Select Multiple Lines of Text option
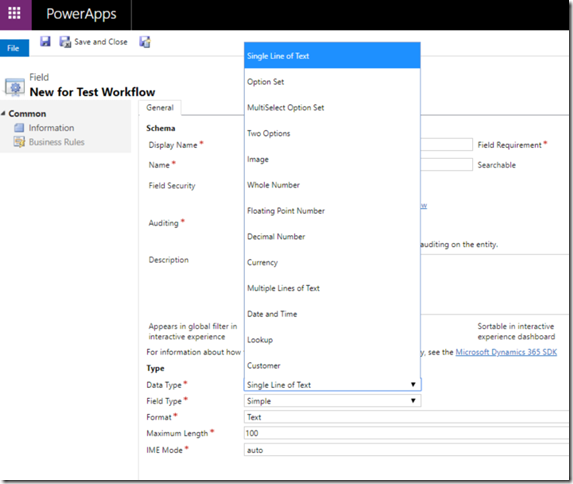Viewport: 573px width, 484px height. pos(332,288)
